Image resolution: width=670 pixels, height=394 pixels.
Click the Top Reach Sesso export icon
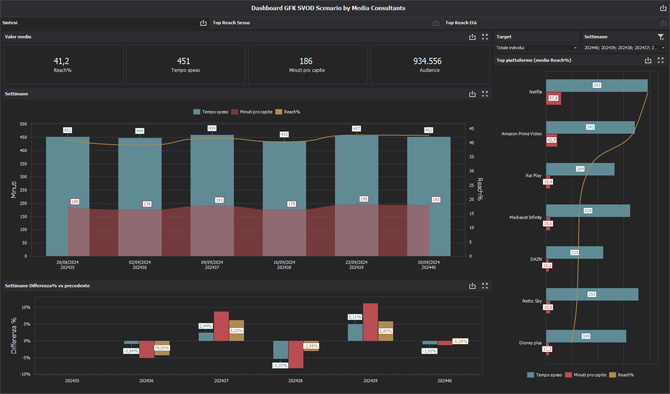436,23
